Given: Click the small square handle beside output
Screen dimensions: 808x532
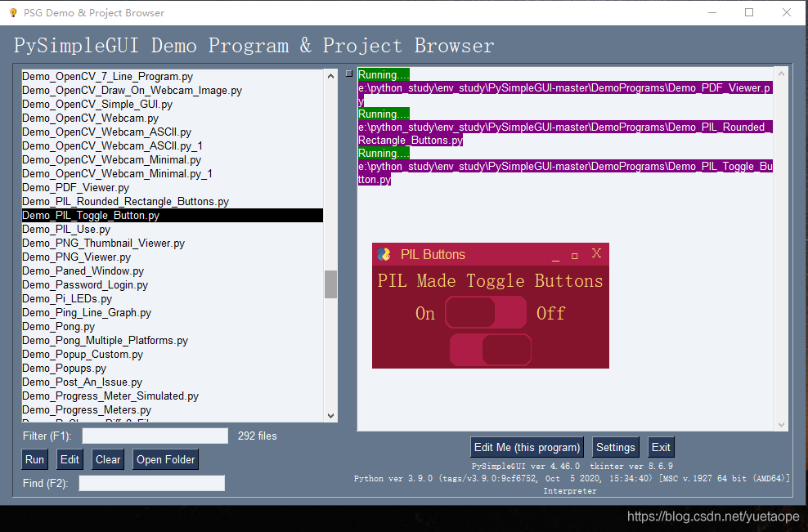Looking at the screenshot, I should click(x=349, y=74).
